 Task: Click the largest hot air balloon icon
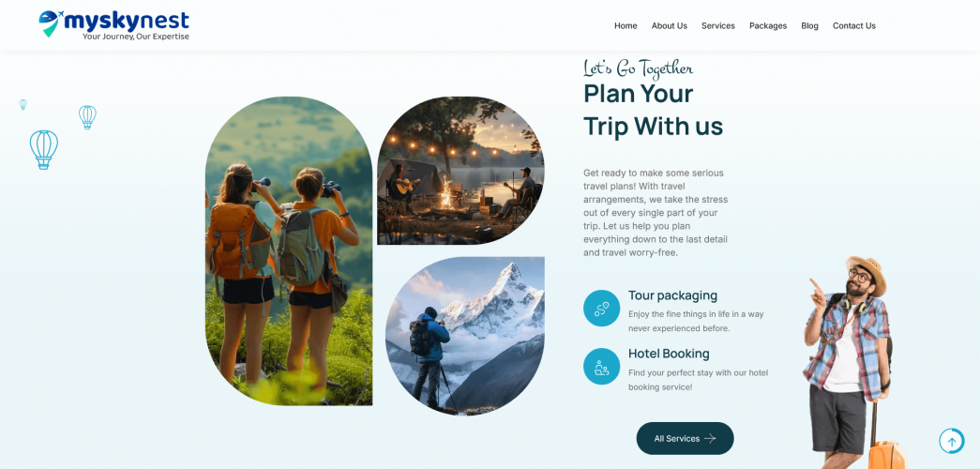[44, 150]
